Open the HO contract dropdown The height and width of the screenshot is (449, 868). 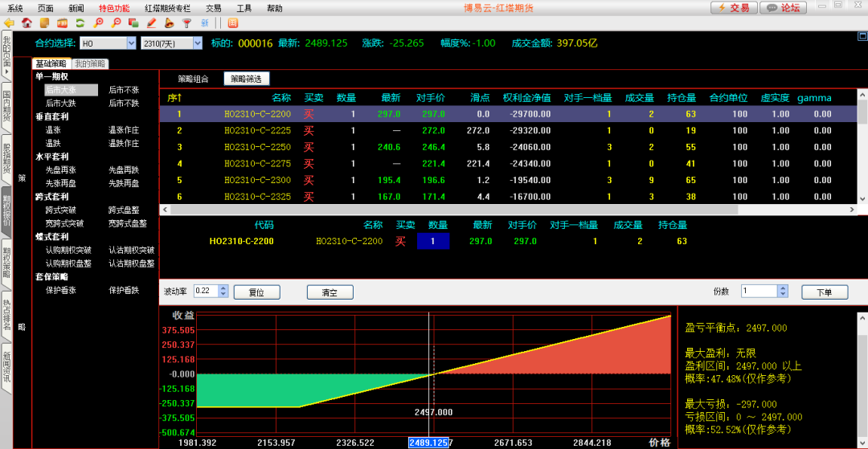point(130,43)
